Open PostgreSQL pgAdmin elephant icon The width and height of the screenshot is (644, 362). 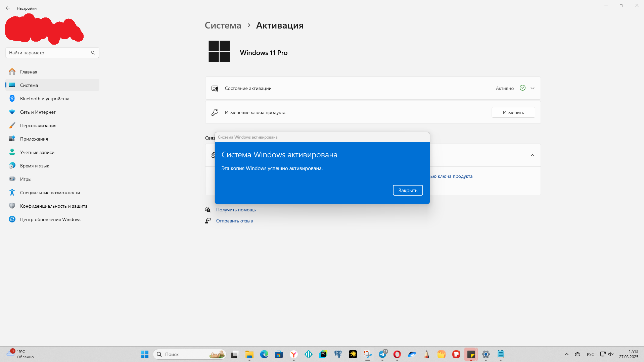(338, 354)
